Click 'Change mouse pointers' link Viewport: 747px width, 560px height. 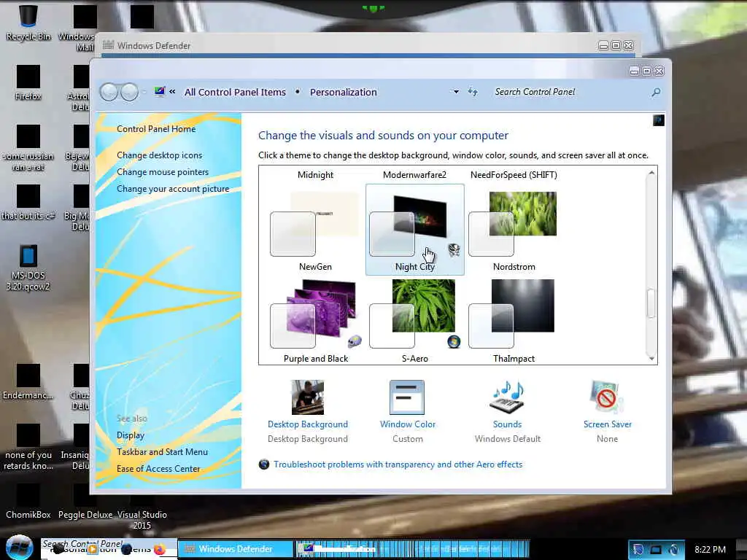(x=163, y=172)
